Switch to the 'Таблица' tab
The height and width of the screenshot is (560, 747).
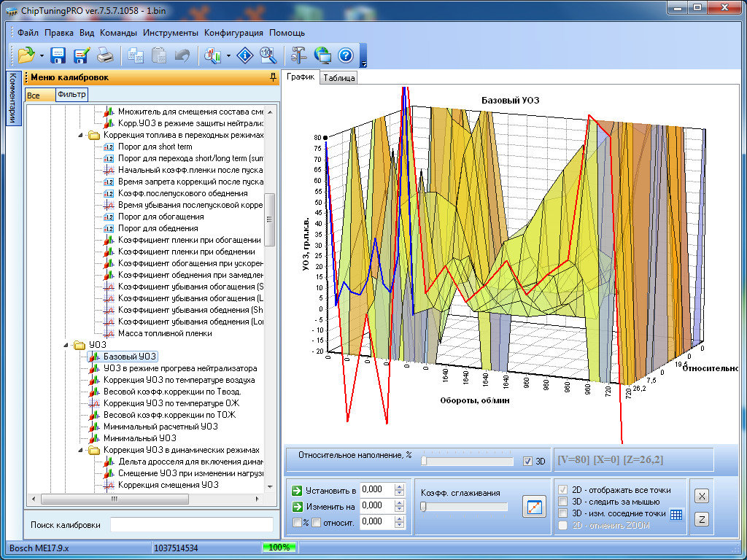(338, 78)
